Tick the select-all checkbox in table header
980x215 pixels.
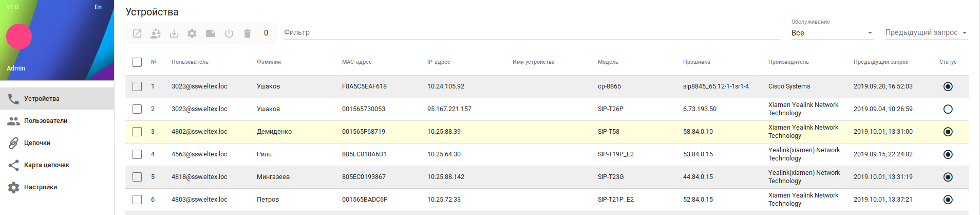coord(137,62)
